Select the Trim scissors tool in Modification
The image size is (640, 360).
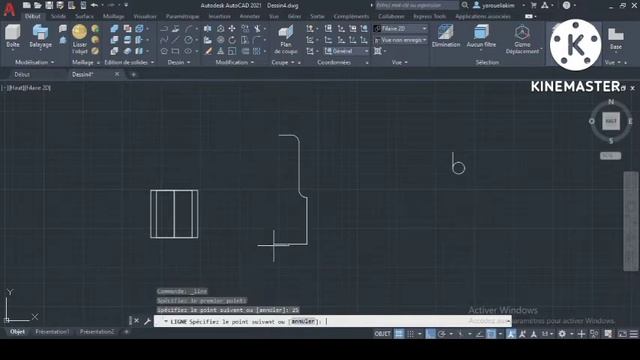(x=257, y=28)
